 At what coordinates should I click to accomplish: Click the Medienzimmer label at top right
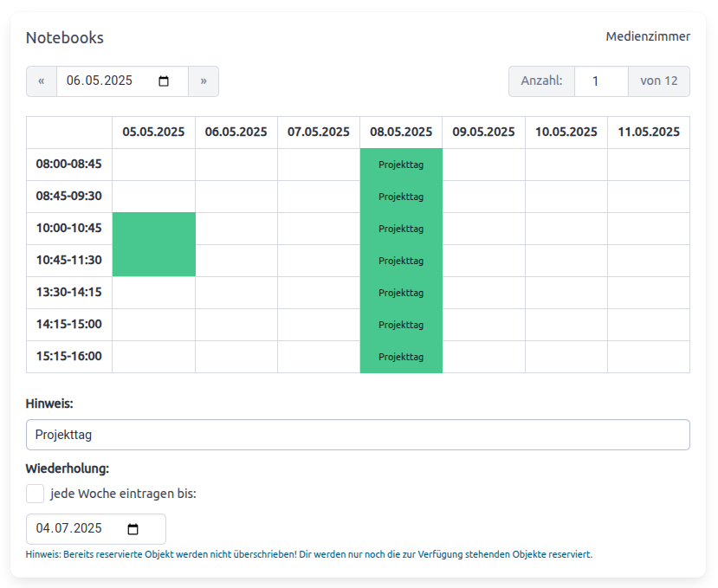[x=648, y=36]
